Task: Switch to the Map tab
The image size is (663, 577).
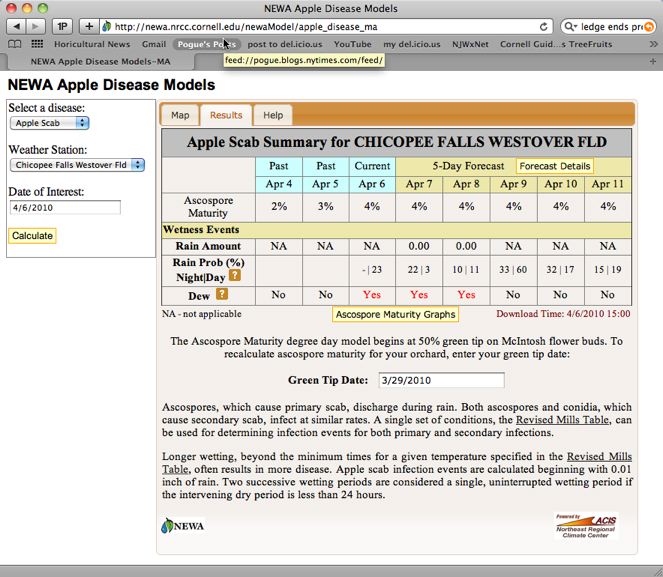Action: (180, 115)
